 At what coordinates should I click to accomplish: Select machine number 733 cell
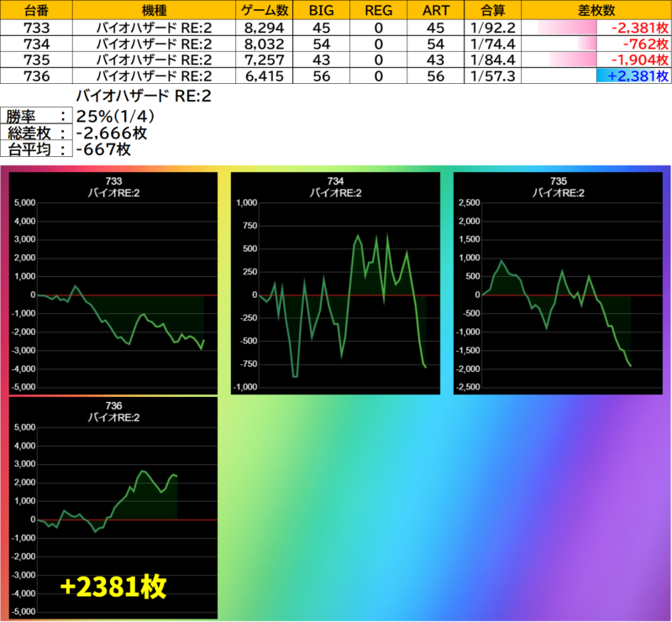click(x=36, y=28)
